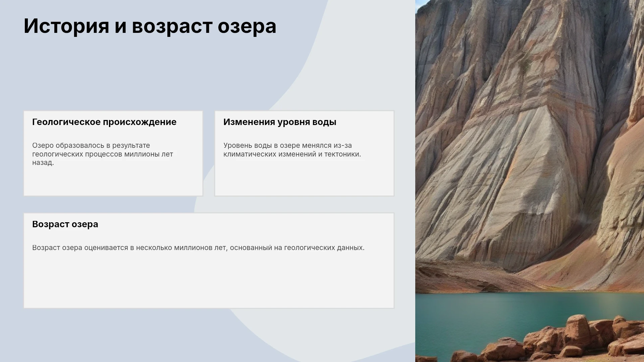Viewport: 644px width, 362px height.
Task: Click the phrase «геологических данных» in bottom card
Action: (324, 248)
